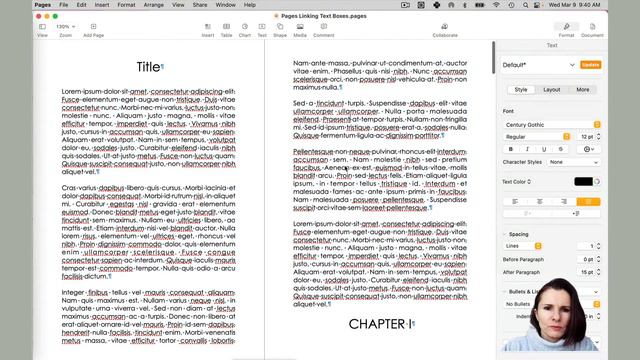Select justified text alignment

pos(588,202)
